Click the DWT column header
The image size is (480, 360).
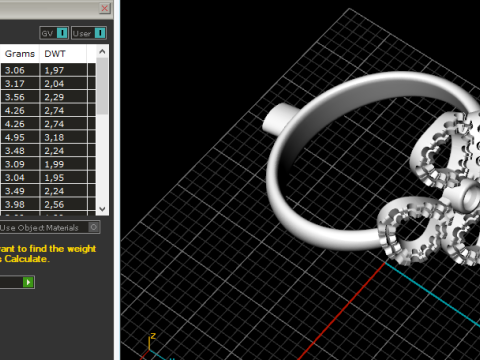tap(63, 54)
